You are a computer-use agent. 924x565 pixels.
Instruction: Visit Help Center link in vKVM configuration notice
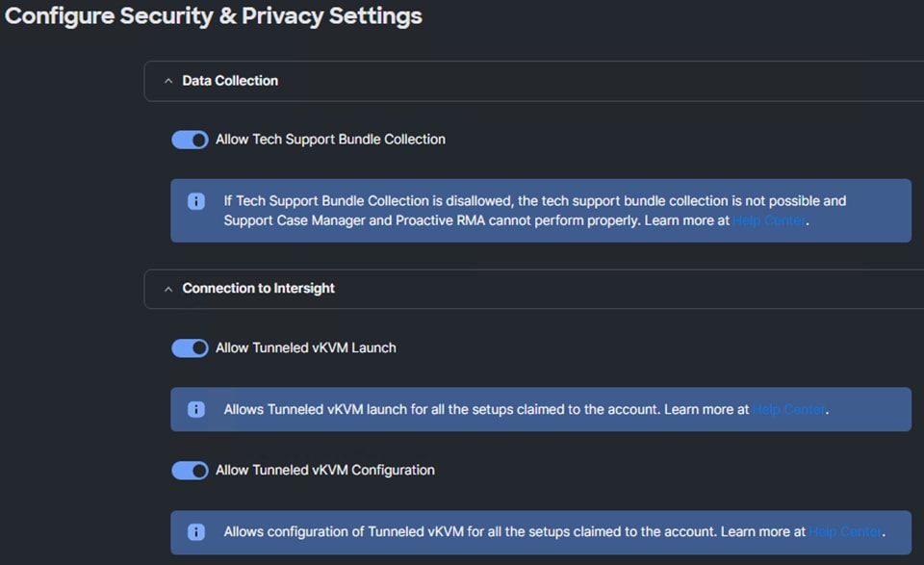(x=846, y=532)
